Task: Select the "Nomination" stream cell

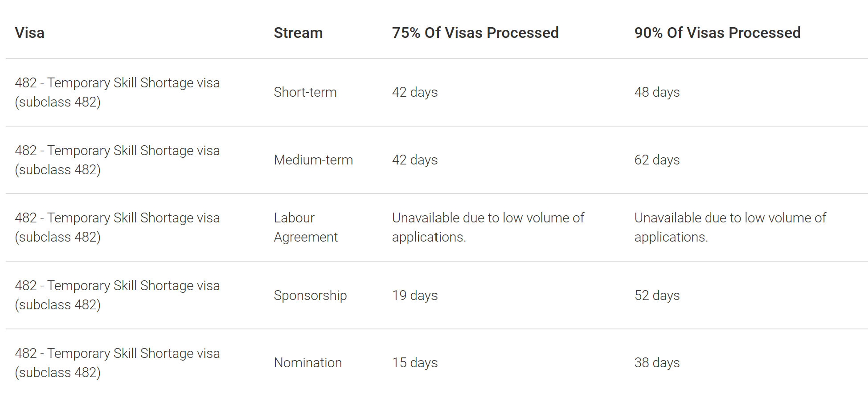Action: coord(307,363)
